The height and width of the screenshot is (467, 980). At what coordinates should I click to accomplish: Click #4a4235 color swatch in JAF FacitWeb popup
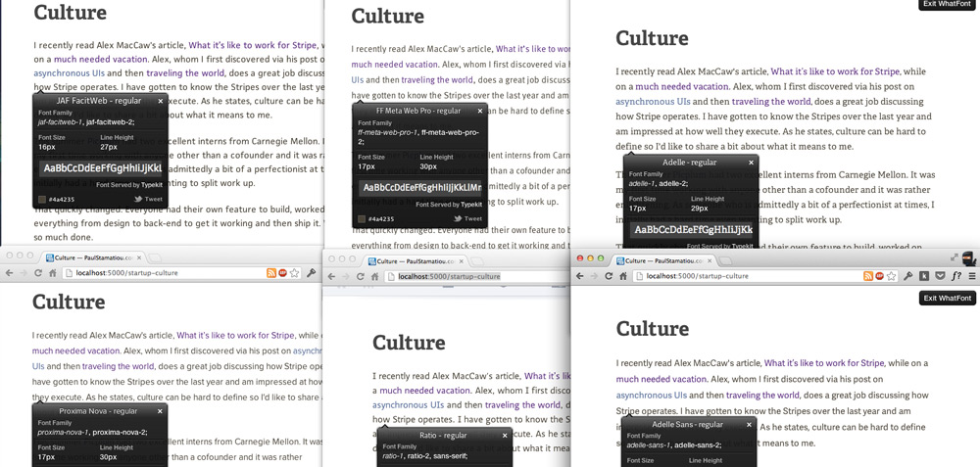coord(42,200)
